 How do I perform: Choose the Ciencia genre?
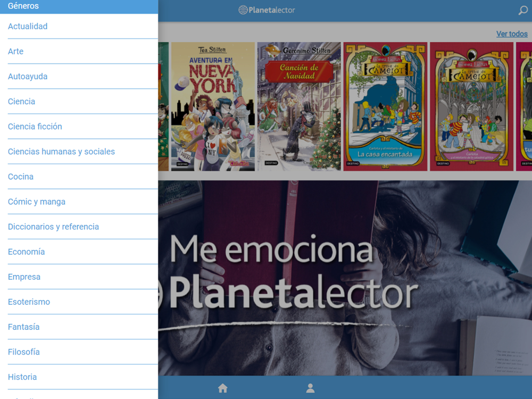79,102
